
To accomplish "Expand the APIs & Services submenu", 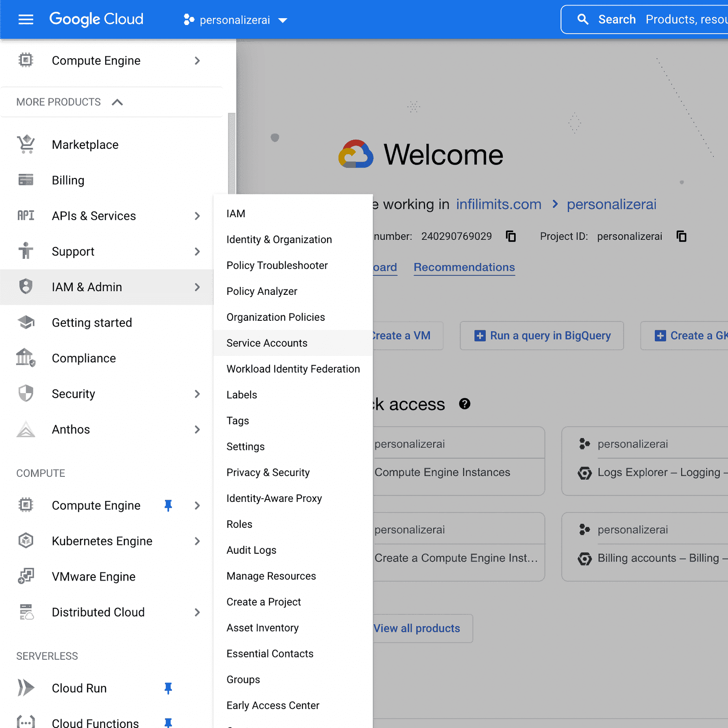I will pos(197,216).
